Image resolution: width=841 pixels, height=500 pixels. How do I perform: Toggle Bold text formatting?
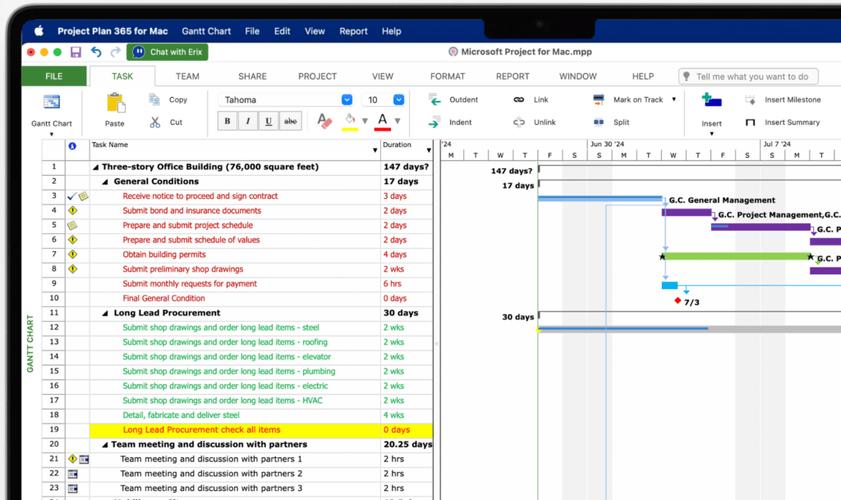[228, 121]
